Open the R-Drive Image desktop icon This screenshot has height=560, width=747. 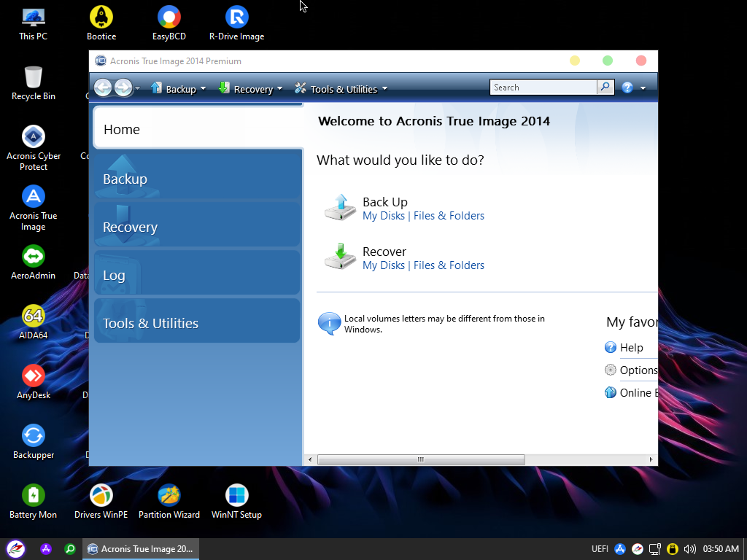pos(237,23)
